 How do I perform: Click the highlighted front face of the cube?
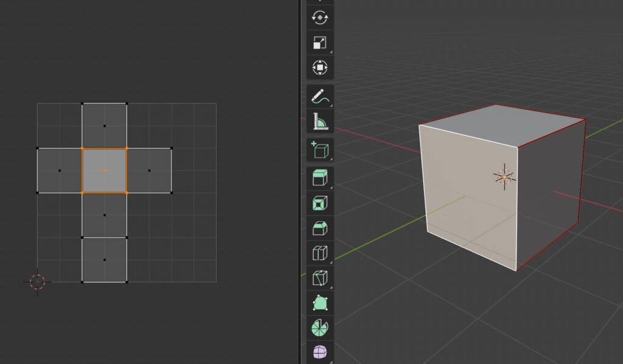pyautogui.click(x=468, y=194)
